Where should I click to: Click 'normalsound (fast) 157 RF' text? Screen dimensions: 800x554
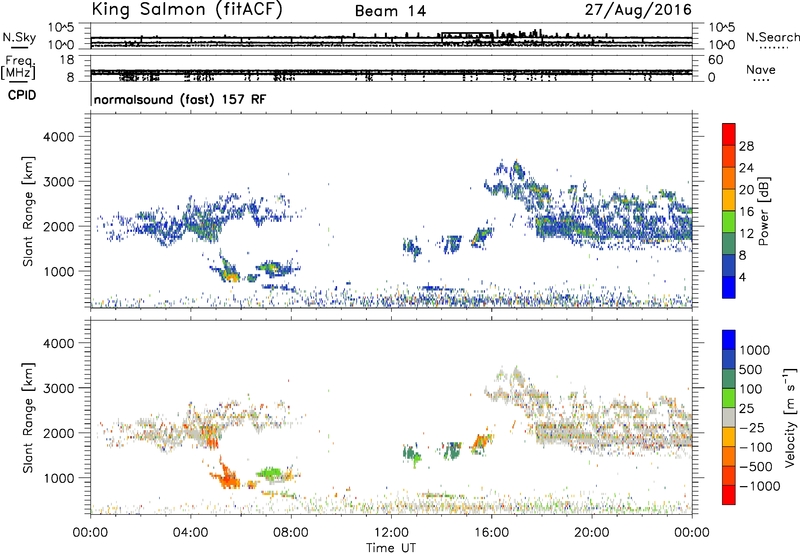click(180, 99)
